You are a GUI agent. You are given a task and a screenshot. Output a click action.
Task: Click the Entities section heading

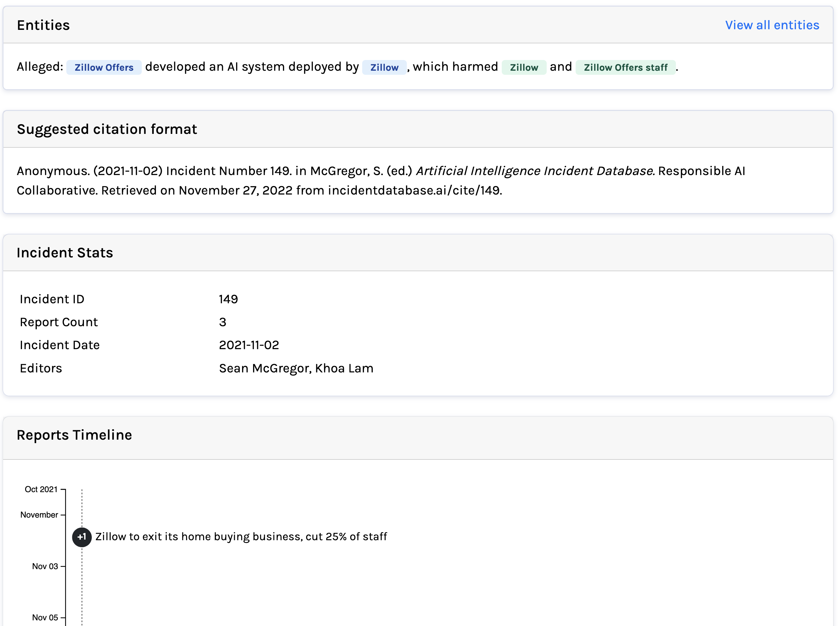43,25
